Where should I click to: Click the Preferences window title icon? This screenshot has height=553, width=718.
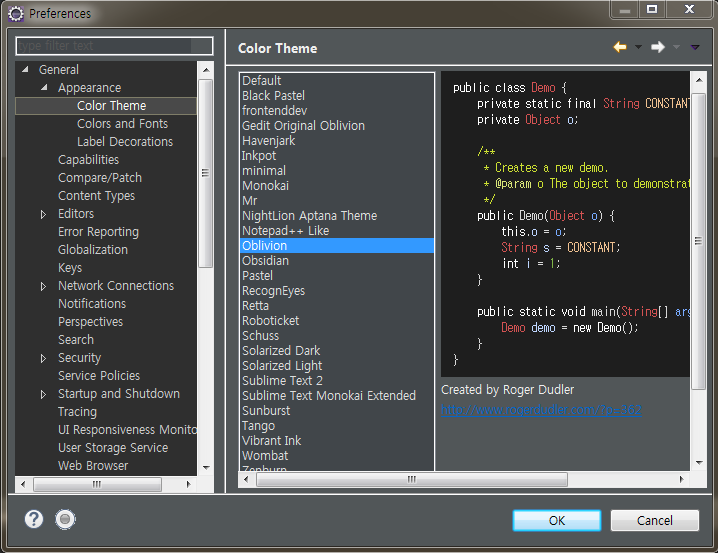pos(15,13)
